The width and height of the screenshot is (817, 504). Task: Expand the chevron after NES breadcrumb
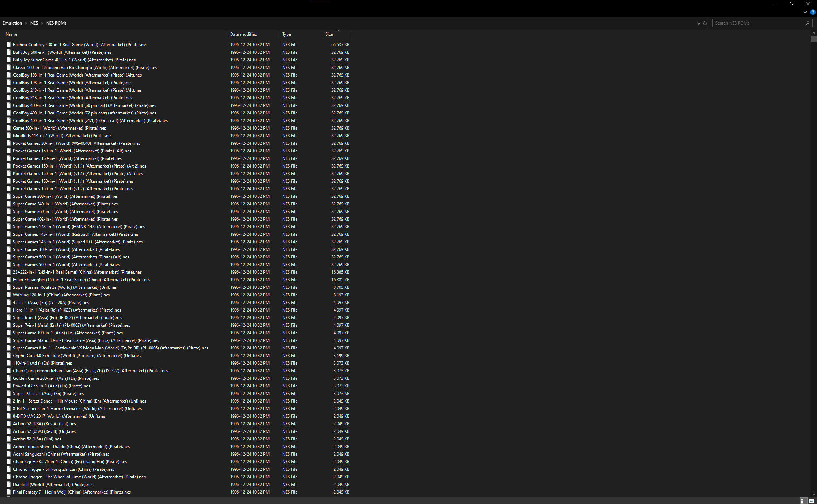(x=42, y=23)
